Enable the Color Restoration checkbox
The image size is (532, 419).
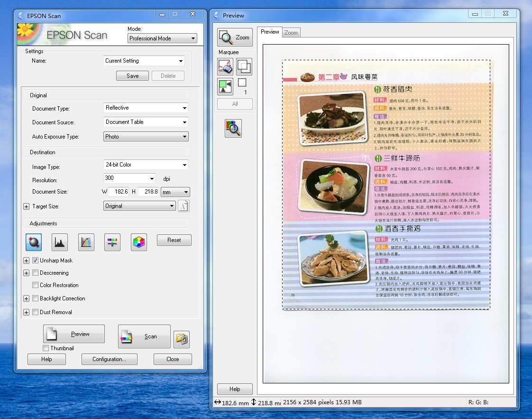tap(35, 285)
